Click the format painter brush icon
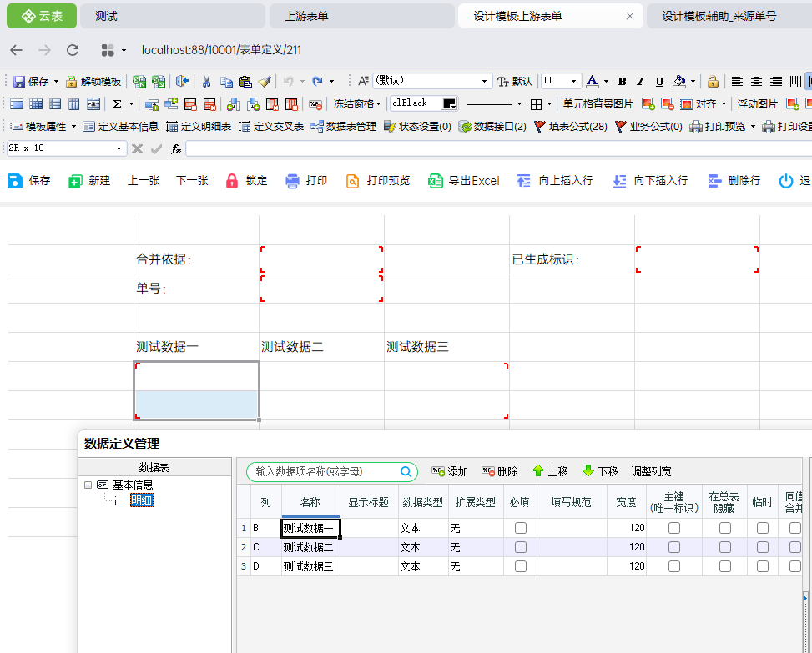Screen dimensions: 812x653 coord(265,82)
